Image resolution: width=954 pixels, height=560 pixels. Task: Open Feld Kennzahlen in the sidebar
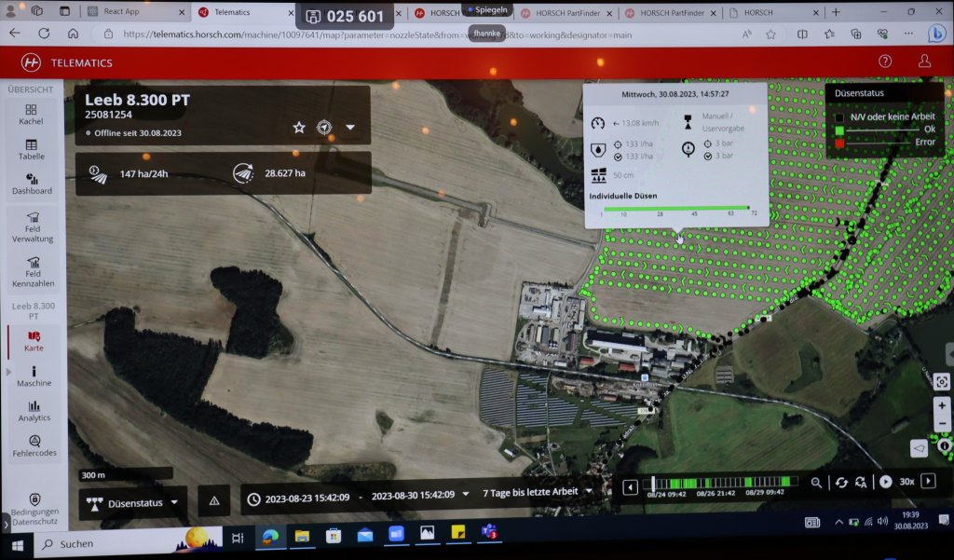click(x=33, y=272)
